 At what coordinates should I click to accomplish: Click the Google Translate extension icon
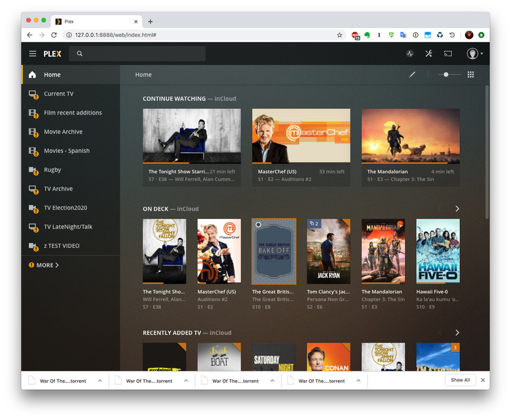403,35
